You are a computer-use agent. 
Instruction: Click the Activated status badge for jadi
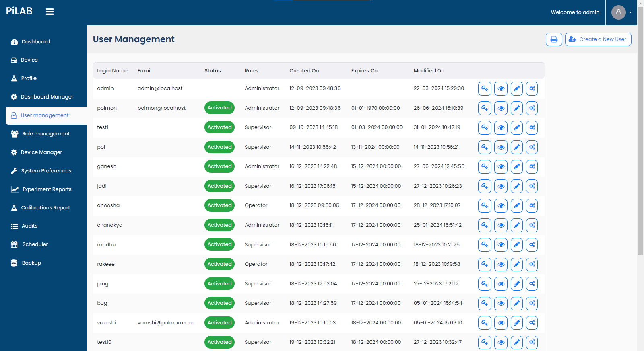point(219,186)
